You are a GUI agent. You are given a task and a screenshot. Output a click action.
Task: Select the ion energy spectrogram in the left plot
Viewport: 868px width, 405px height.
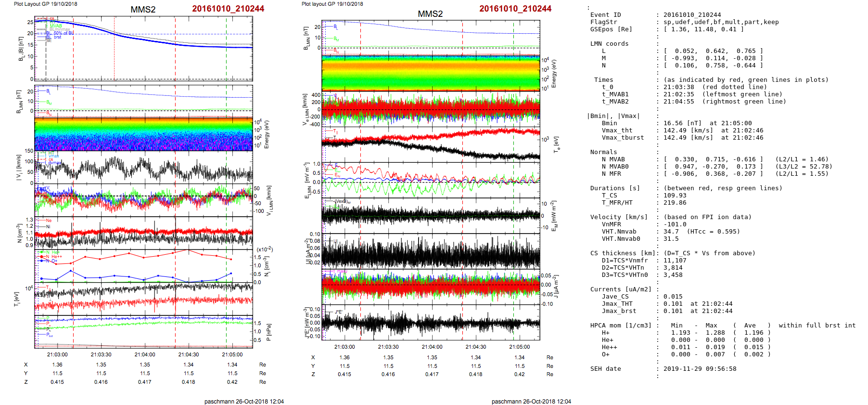click(x=143, y=134)
